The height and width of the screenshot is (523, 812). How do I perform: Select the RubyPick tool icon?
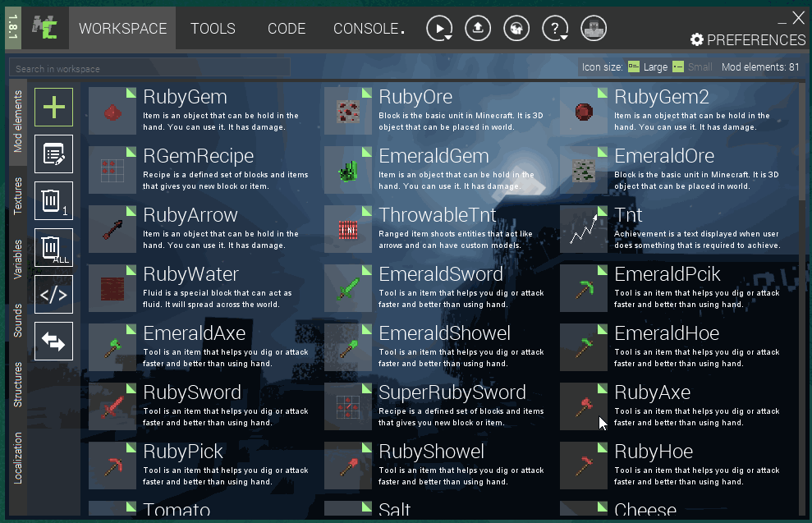coord(112,465)
